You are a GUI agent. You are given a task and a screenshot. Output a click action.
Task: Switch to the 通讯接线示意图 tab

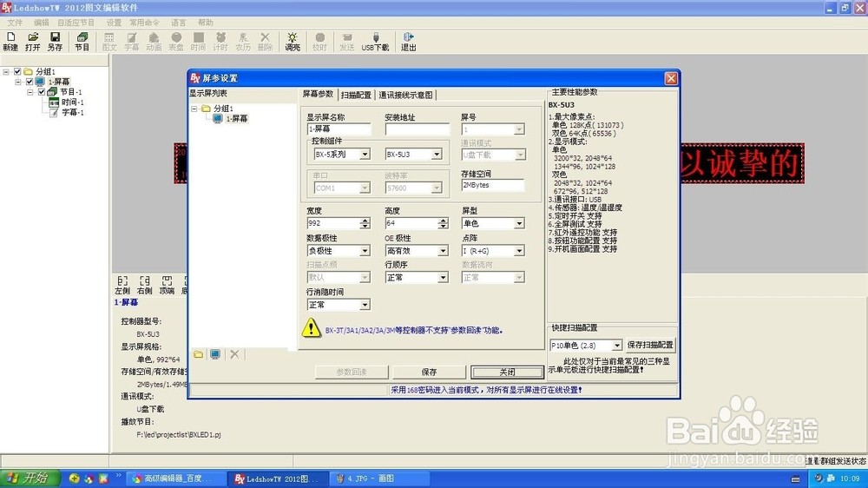(x=405, y=95)
